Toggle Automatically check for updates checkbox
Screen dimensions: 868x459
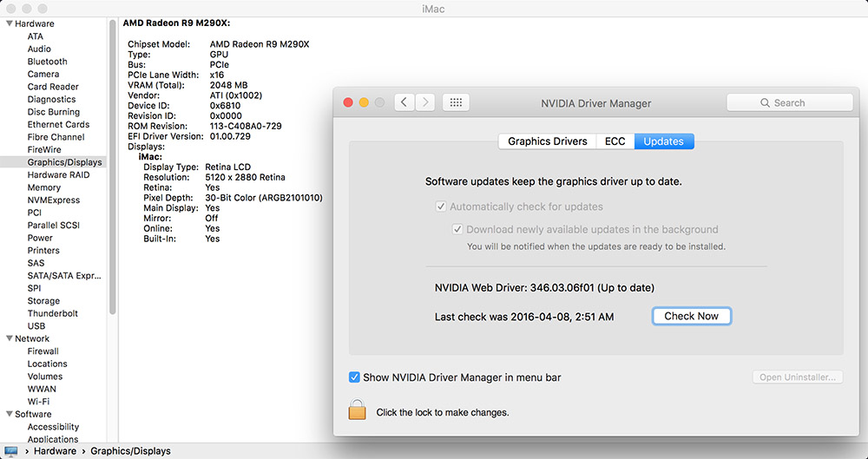pyautogui.click(x=441, y=207)
